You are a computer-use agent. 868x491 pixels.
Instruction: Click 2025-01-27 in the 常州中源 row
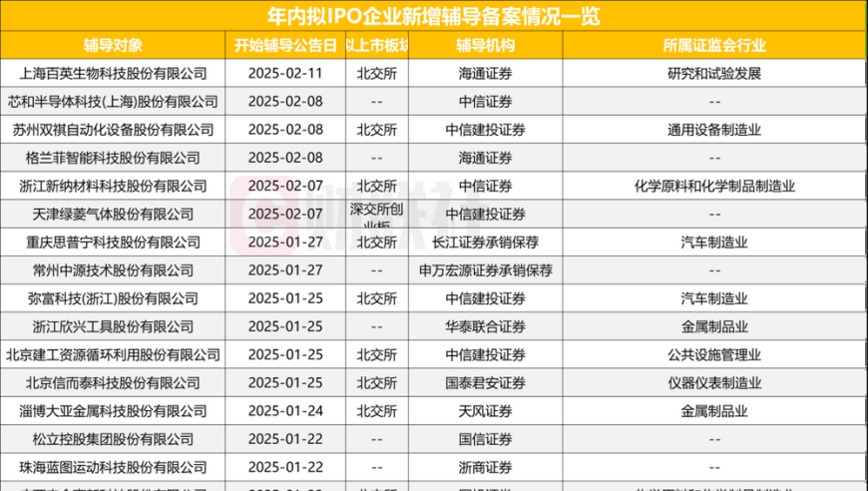[x=285, y=270]
